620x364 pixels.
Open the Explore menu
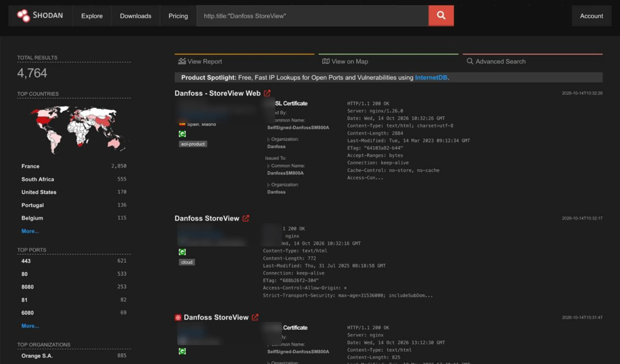pos(92,16)
